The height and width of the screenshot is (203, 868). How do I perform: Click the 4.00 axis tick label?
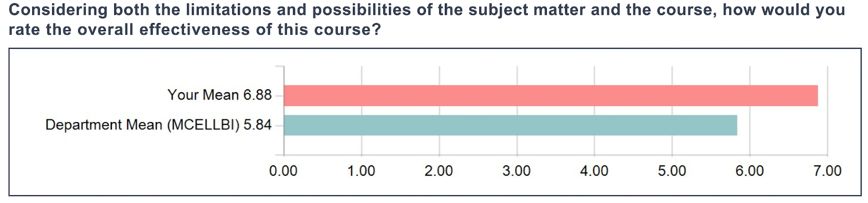594,171
